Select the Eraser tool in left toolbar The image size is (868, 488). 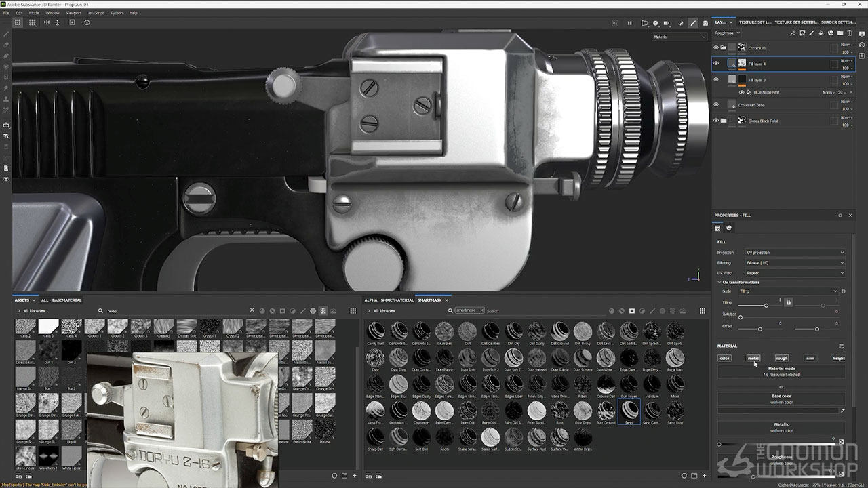(6, 45)
